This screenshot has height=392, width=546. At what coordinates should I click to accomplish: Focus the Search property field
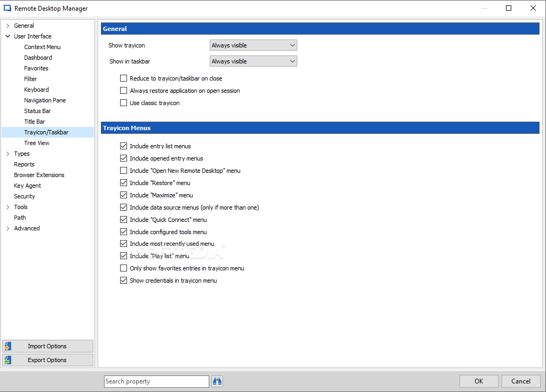[x=156, y=381]
